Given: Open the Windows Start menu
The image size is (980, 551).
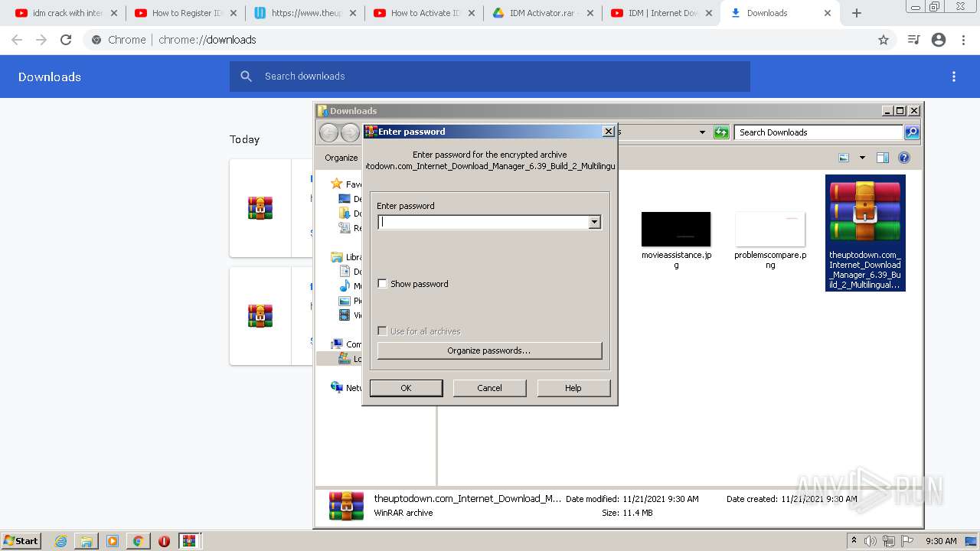Looking at the screenshot, I should coord(21,541).
